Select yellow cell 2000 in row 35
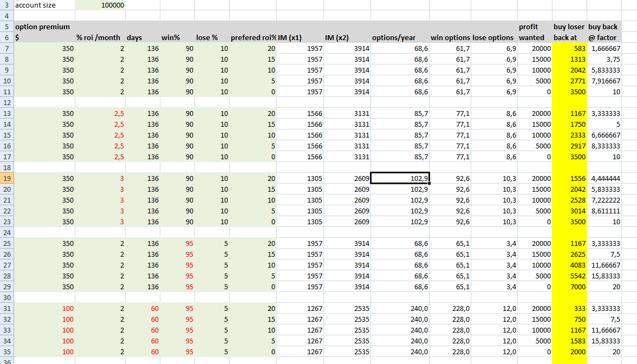Screen dimensions: 637x364 click(570, 352)
